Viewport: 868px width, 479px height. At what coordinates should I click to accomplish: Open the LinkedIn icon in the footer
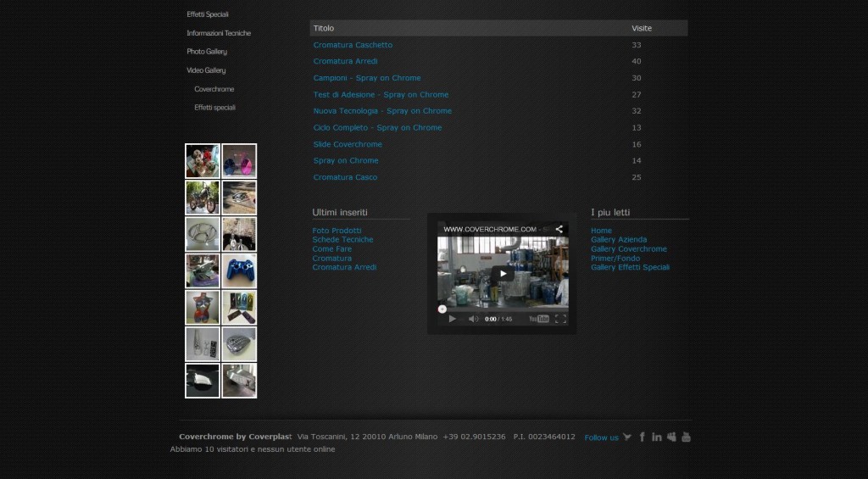(x=657, y=437)
